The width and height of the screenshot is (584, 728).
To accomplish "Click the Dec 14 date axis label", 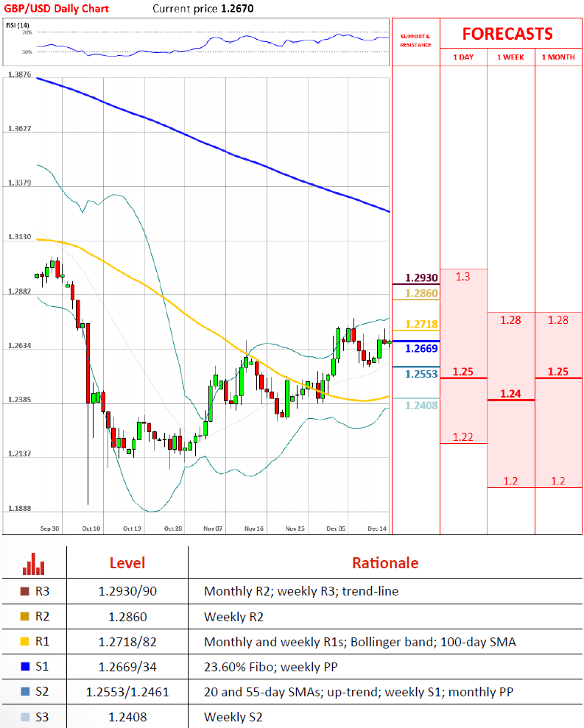I will [377, 529].
